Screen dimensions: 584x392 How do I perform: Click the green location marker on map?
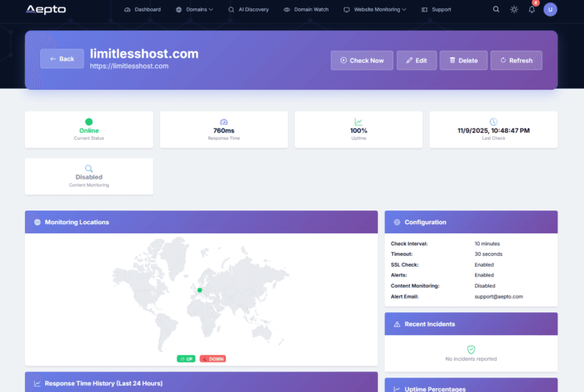point(200,290)
